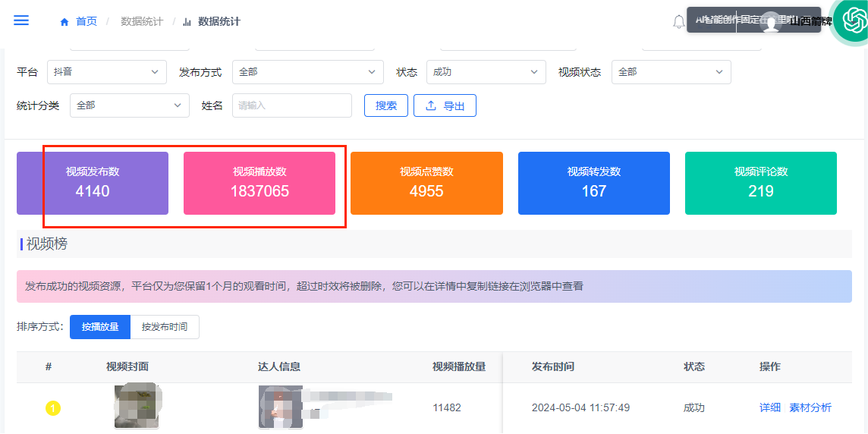This screenshot has width=868, height=434.
Task: Open the 统计分类 dropdown
Action: tap(130, 105)
